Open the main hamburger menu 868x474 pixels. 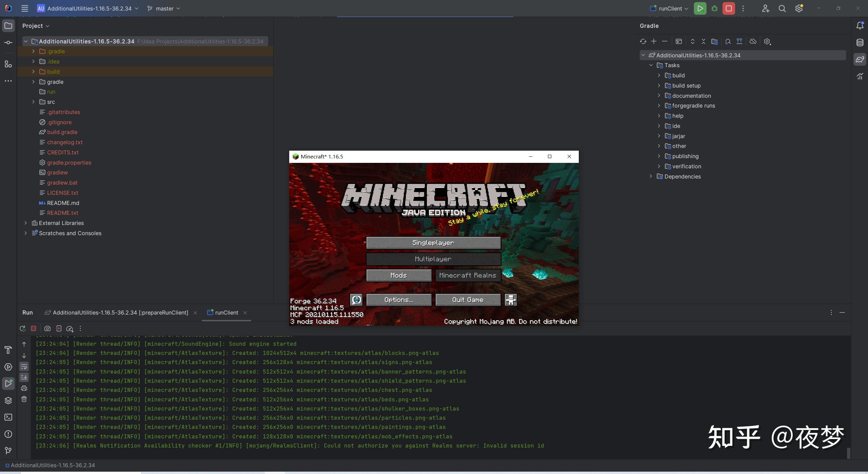click(24, 8)
